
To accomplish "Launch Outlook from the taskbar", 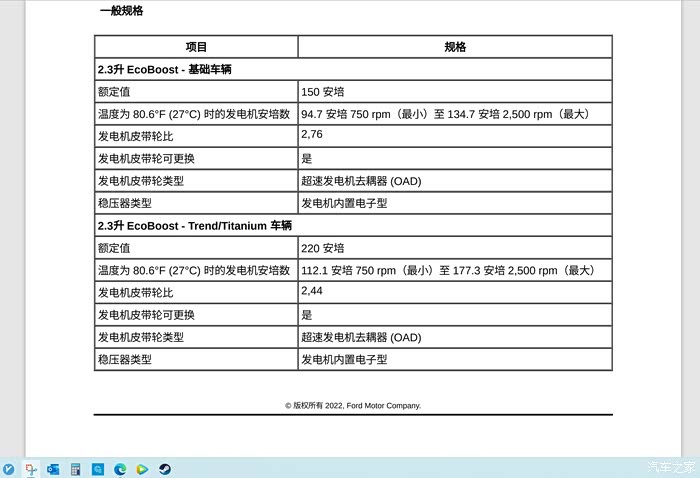I will tap(53, 469).
